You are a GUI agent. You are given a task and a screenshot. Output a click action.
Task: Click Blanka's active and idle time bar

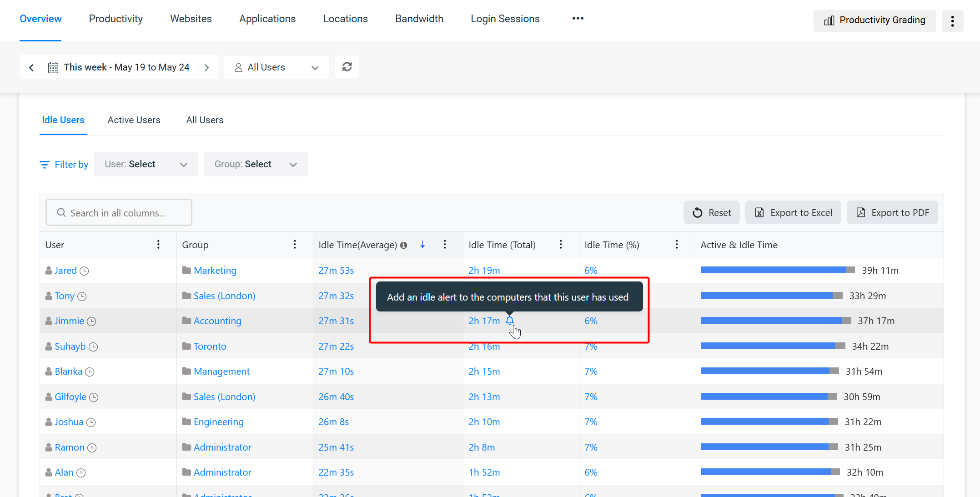[769, 371]
